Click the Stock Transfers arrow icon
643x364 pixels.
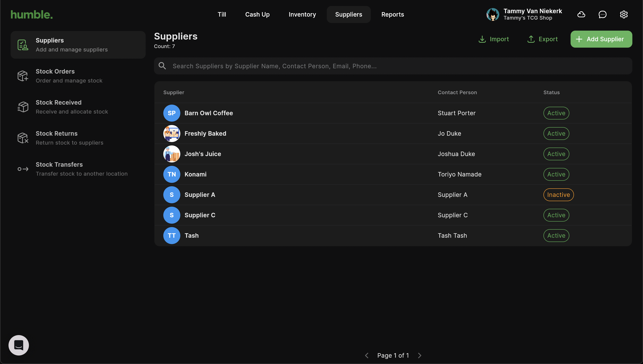tap(23, 169)
